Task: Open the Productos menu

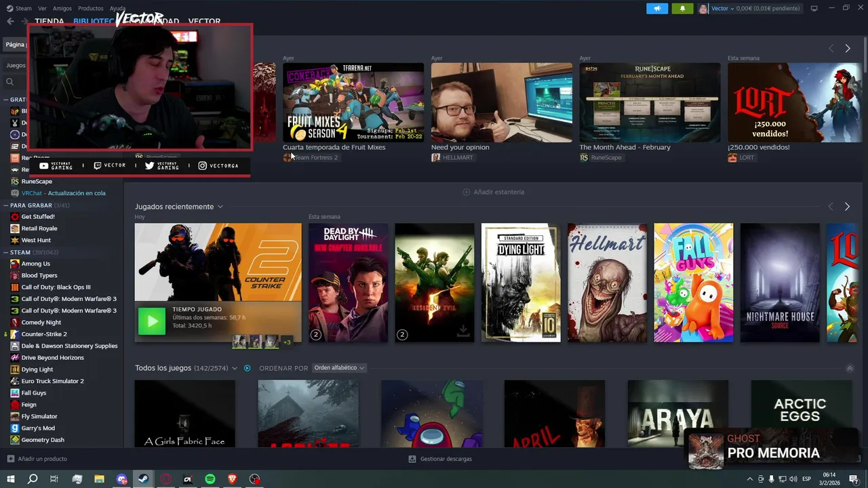Action: 91,8
